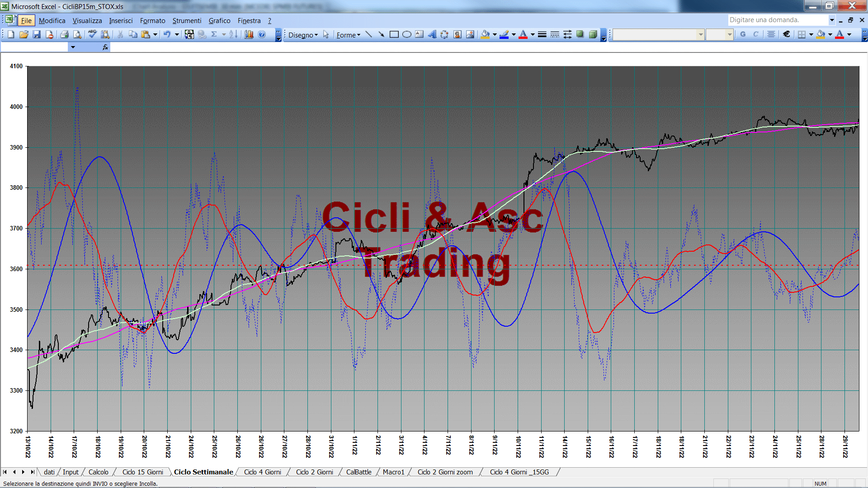868x488 pixels.
Task: Insert picture from file icon
Action: coord(470,34)
